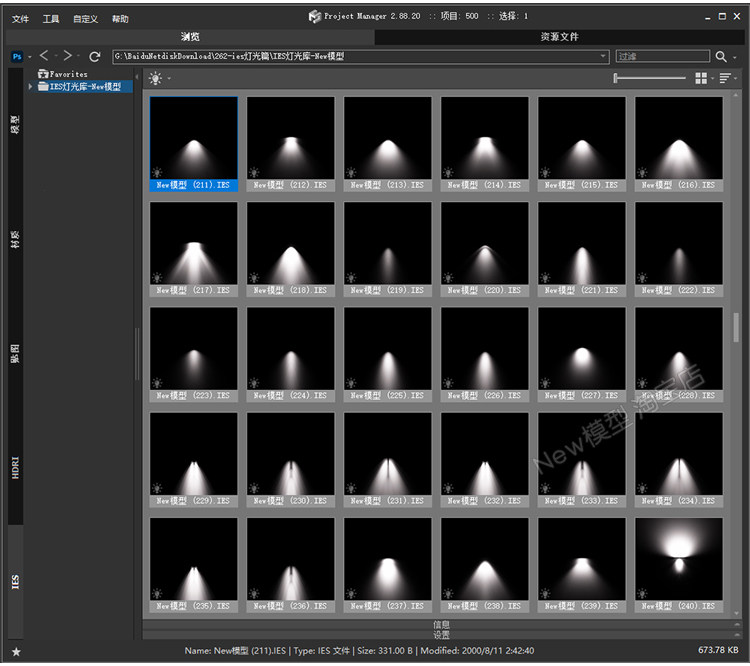Refresh the current folder listing

pyautogui.click(x=95, y=57)
